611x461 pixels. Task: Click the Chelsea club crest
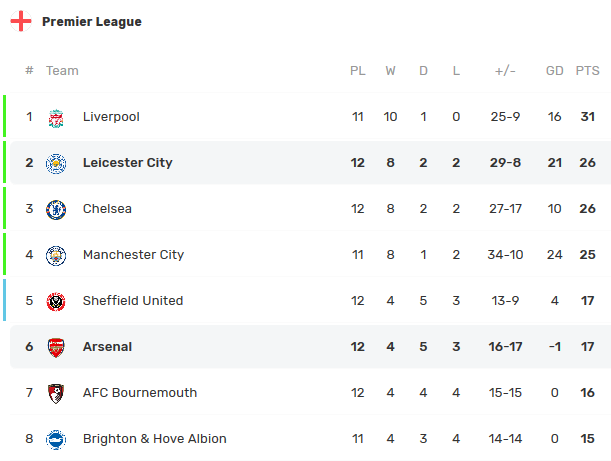pos(56,209)
